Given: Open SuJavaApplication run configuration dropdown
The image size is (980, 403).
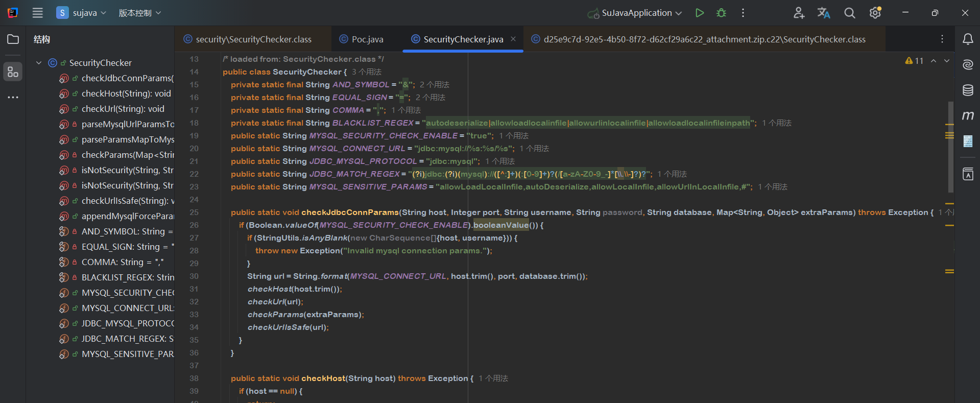Looking at the screenshot, I should tap(635, 13).
